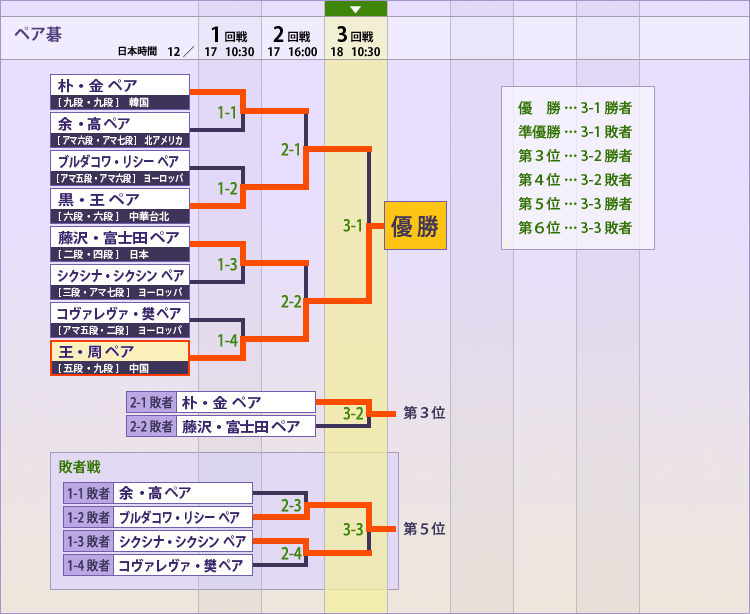Open the 3-1 final match label

353,226
